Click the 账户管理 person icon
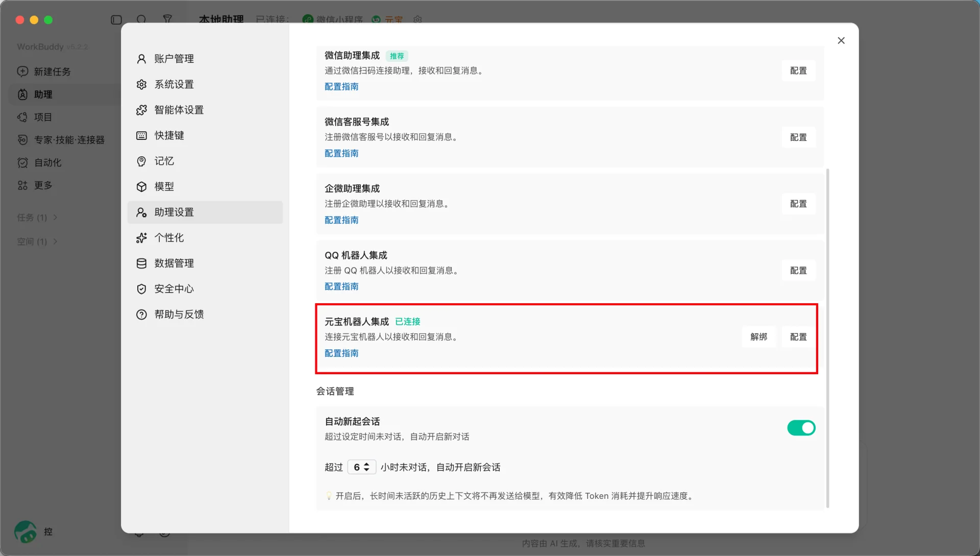Viewport: 980px width, 556px height. (x=141, y=59)
